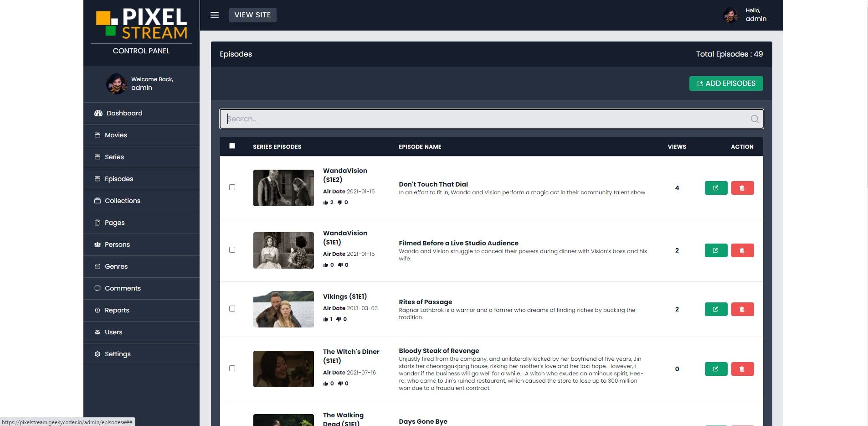Click the thumbs-down icon on Vikings S1E1
Screen dimensions: 868x426
339,319
